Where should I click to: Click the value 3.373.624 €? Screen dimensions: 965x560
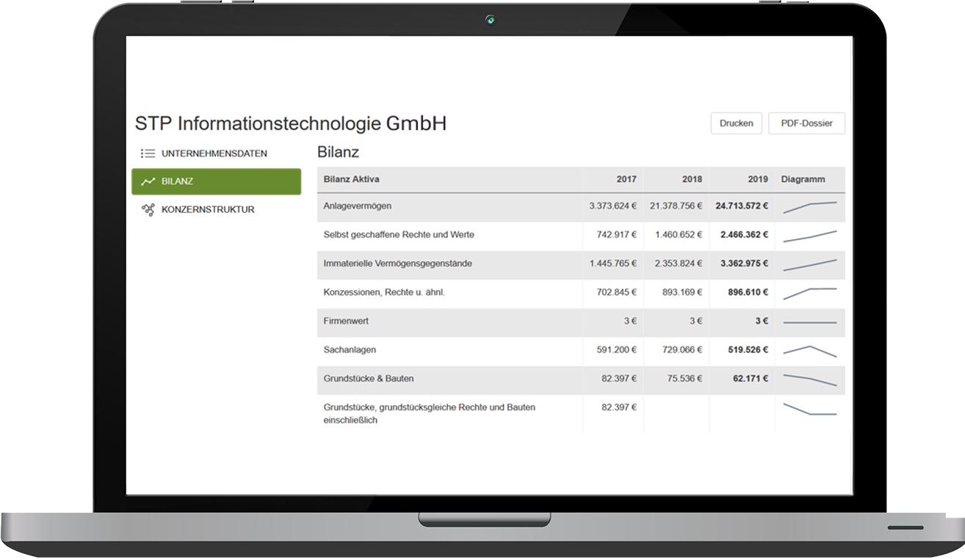(612, 206)
